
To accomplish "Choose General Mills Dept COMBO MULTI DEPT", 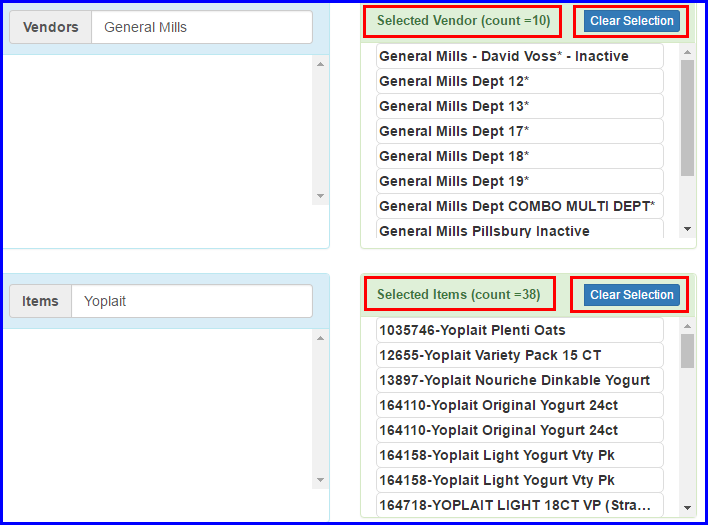I will (x=519, y=206).
